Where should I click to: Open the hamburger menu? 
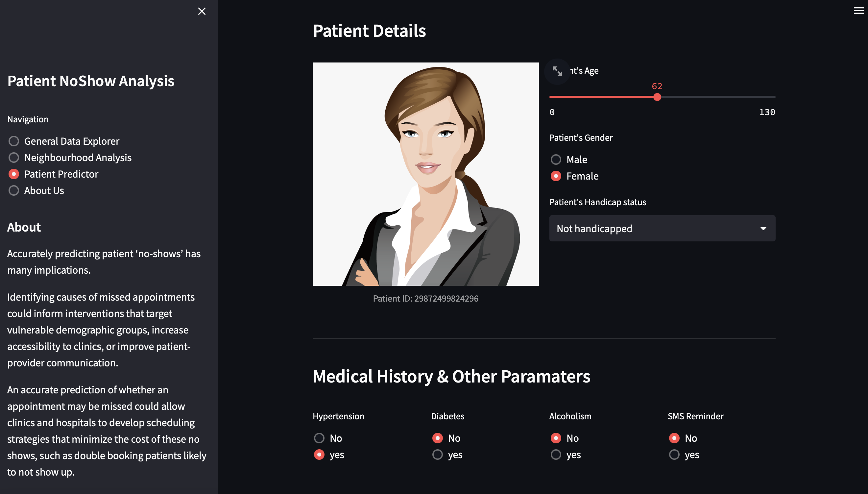tap(858, 11)
